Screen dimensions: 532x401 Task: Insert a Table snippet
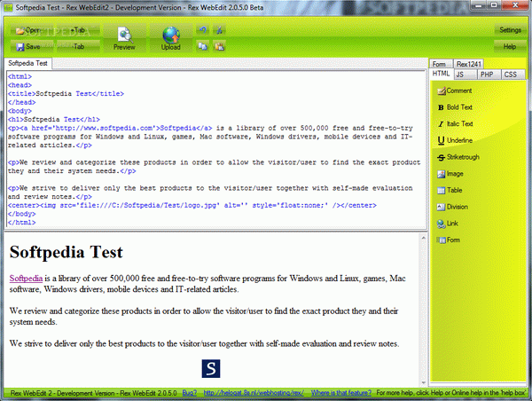tap(450, 190)
